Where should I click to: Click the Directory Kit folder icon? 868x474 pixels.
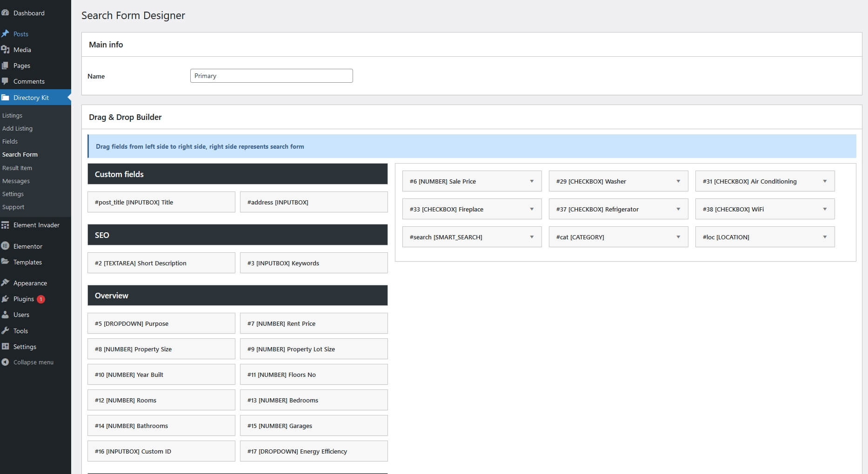[x=6, y=98]
